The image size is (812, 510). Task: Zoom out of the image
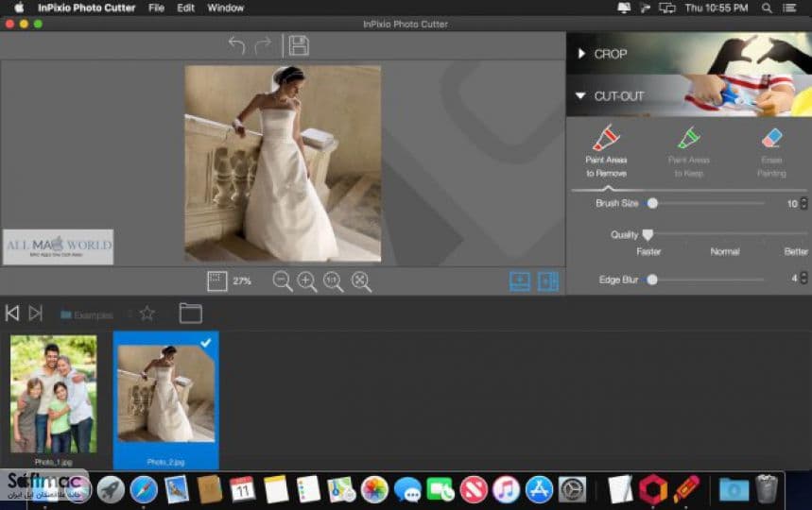pyautogui.click(x=283, y=281)
